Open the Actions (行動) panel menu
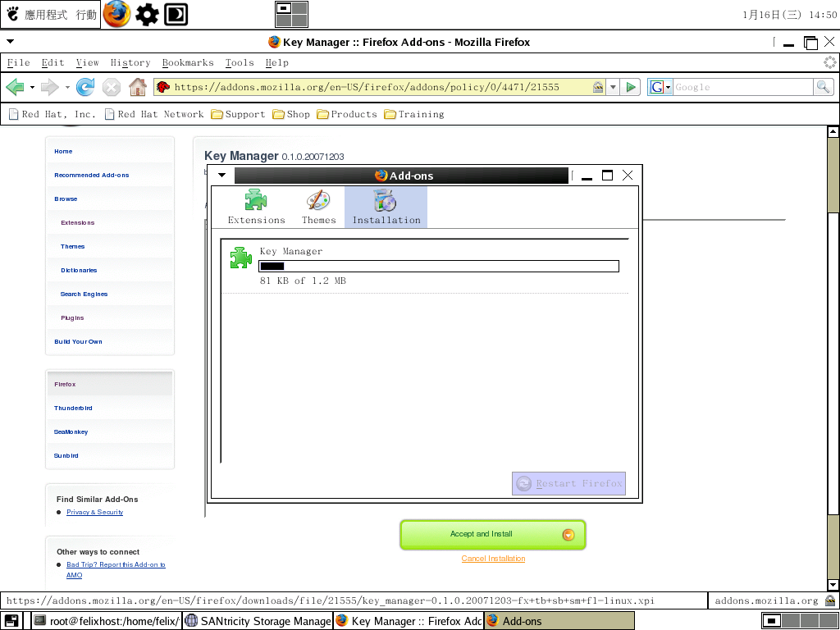Image resolution: width=840 pixels, height=630 pixels. (85, 15)
